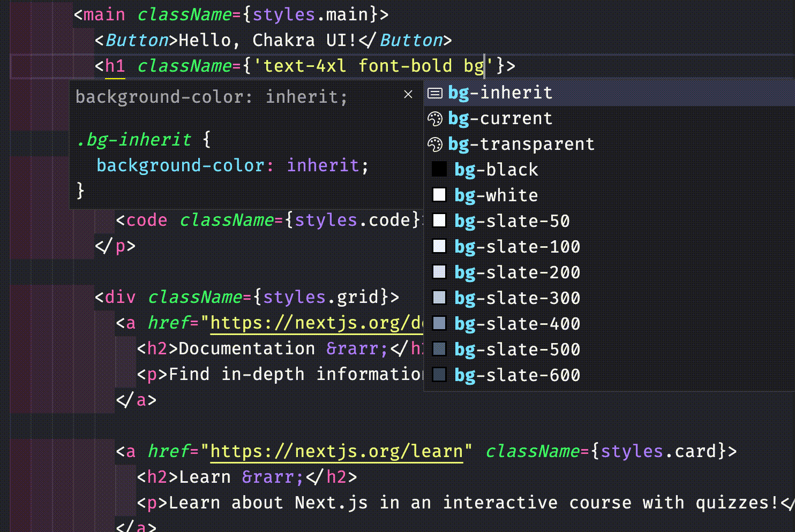Click the 'Find in-depth information' paragraph line

280,374
